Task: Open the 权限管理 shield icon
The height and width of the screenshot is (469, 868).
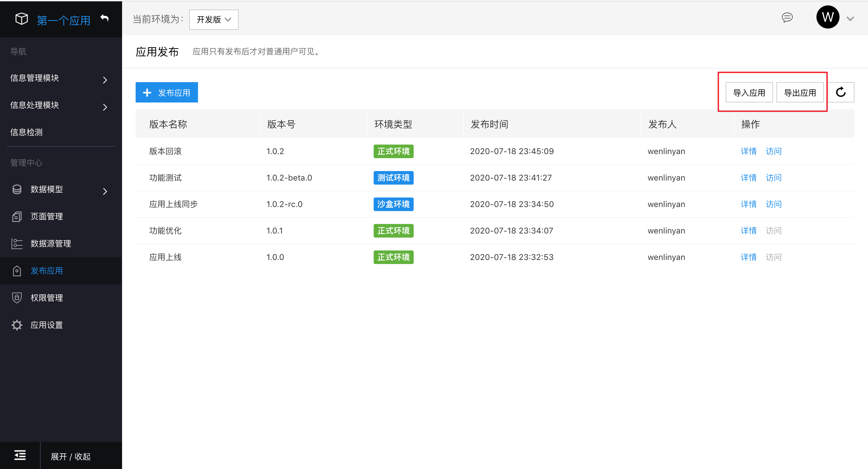Action: [x=17, y=298]
